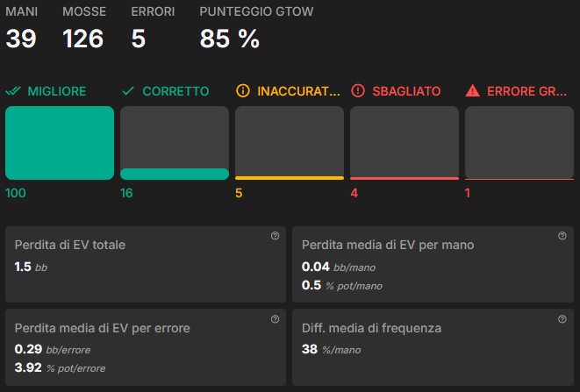Click the ERRORI count of 5

(139, 39)
